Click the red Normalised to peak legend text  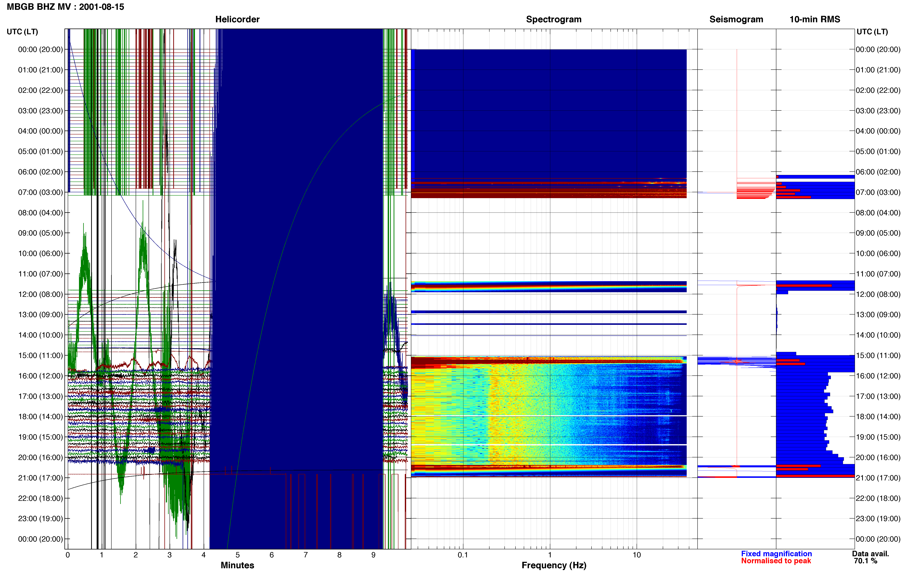tap(776, 561)
